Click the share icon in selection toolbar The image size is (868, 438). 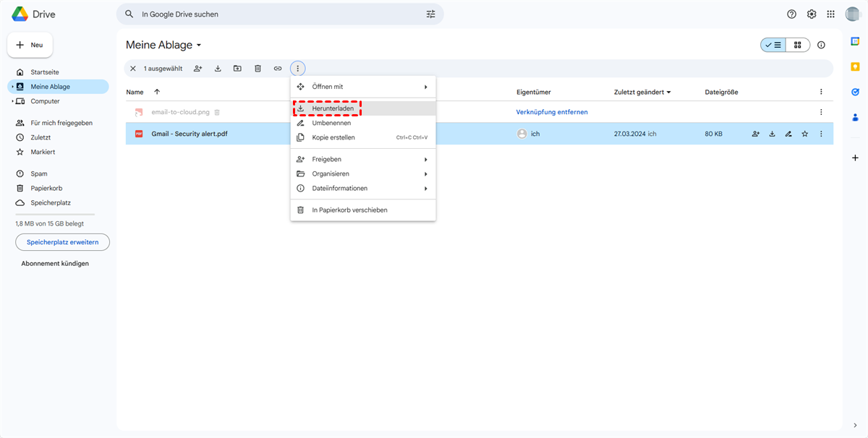pos(197,69)
